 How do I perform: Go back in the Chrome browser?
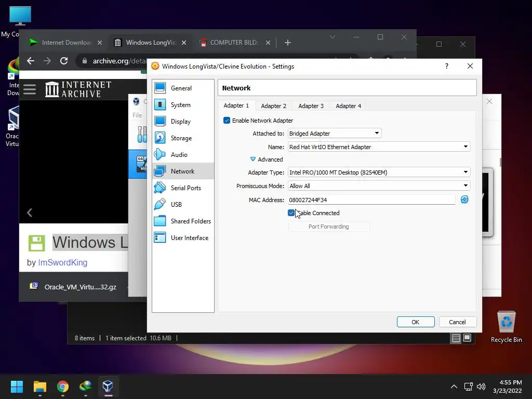pyautogui.click(x=31, y=61)
